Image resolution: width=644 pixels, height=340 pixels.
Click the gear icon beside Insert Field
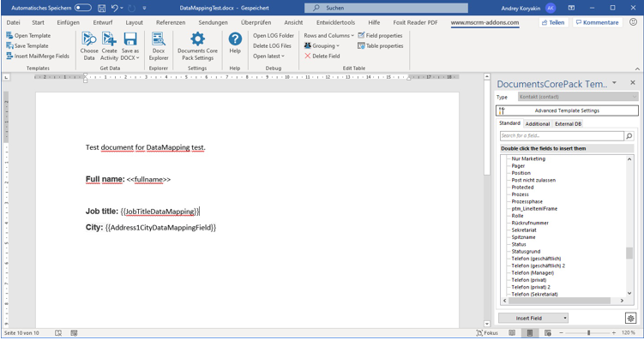pos(631,318)
